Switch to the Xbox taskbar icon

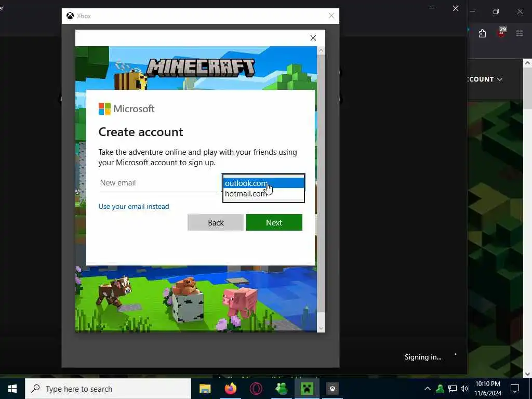coord(332,389)
